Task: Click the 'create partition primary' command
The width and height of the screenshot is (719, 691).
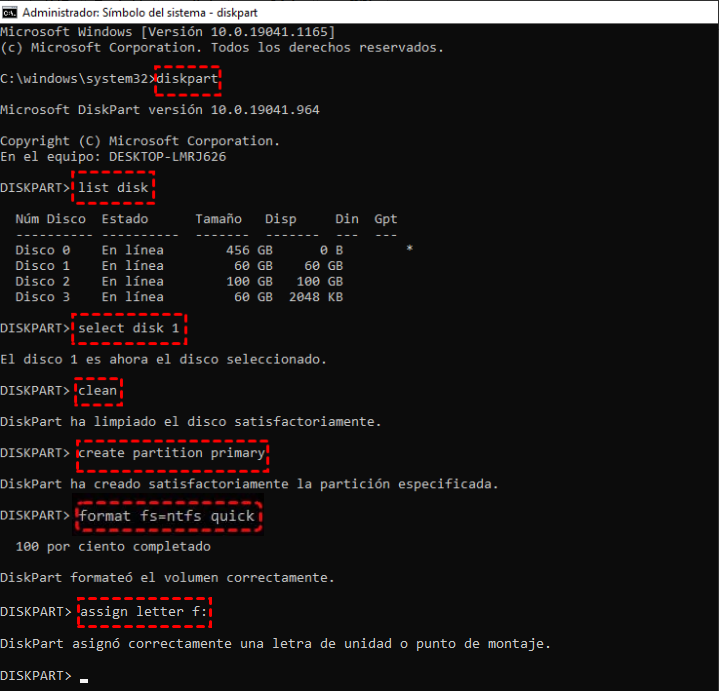Action: [171, 453]
